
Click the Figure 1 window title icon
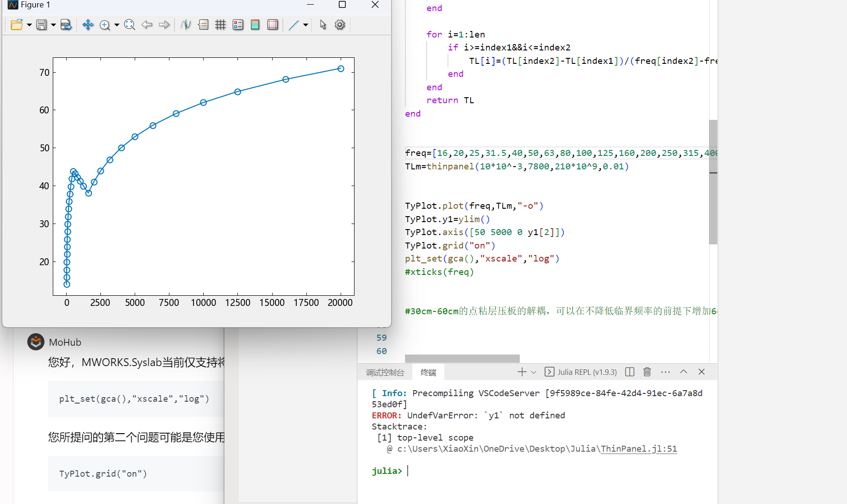coord(13,5)
